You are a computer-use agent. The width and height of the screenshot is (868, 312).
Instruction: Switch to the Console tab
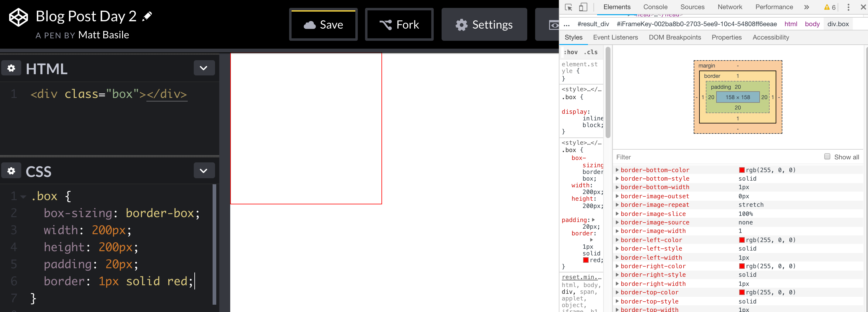(655, 7)
